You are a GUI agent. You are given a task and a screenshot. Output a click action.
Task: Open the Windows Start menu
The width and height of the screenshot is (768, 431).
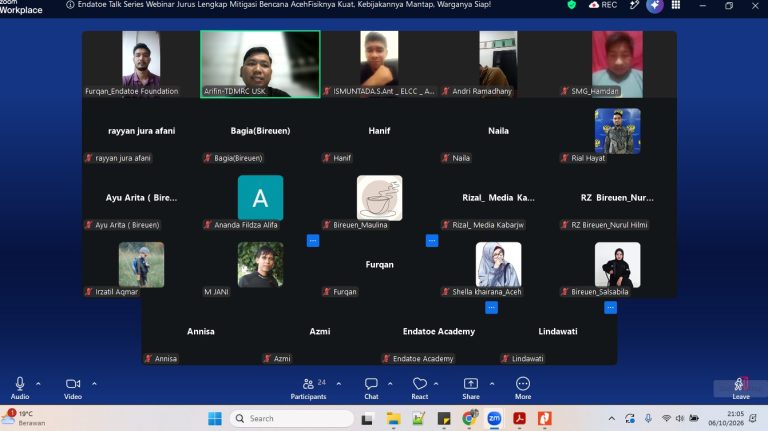point(215,418)
